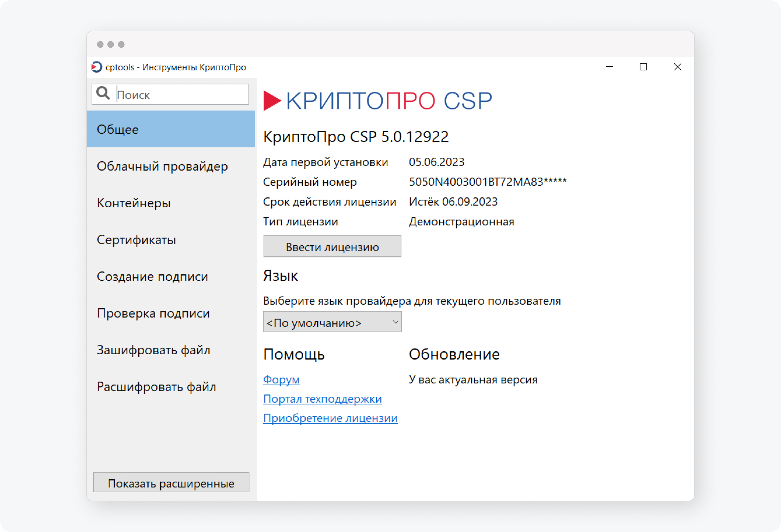Go to Проверка подписи

tap(171, 313)
